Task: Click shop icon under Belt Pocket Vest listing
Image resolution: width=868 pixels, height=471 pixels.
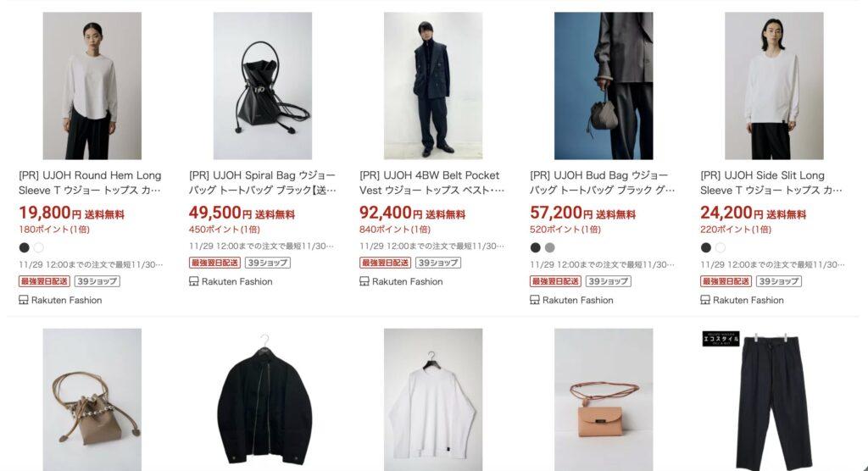Action: click(364, 281)
